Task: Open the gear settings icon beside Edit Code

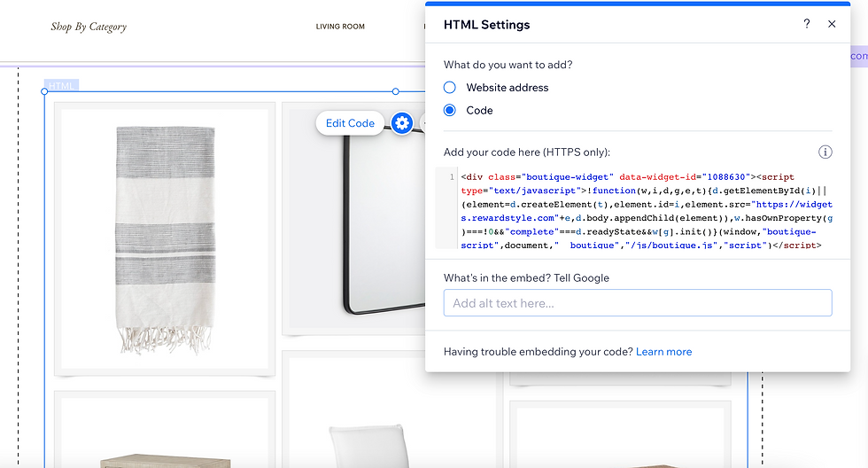Action: click(x=402, y=123)
